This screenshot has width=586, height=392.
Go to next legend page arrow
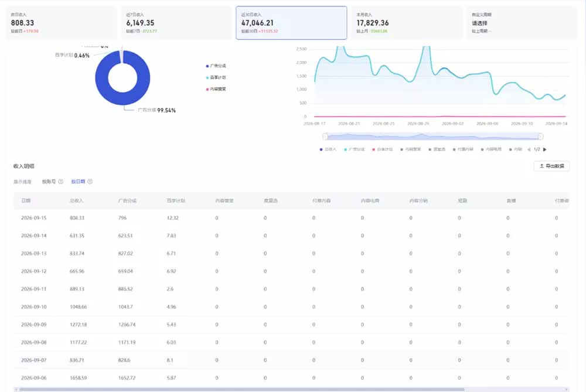545,149
